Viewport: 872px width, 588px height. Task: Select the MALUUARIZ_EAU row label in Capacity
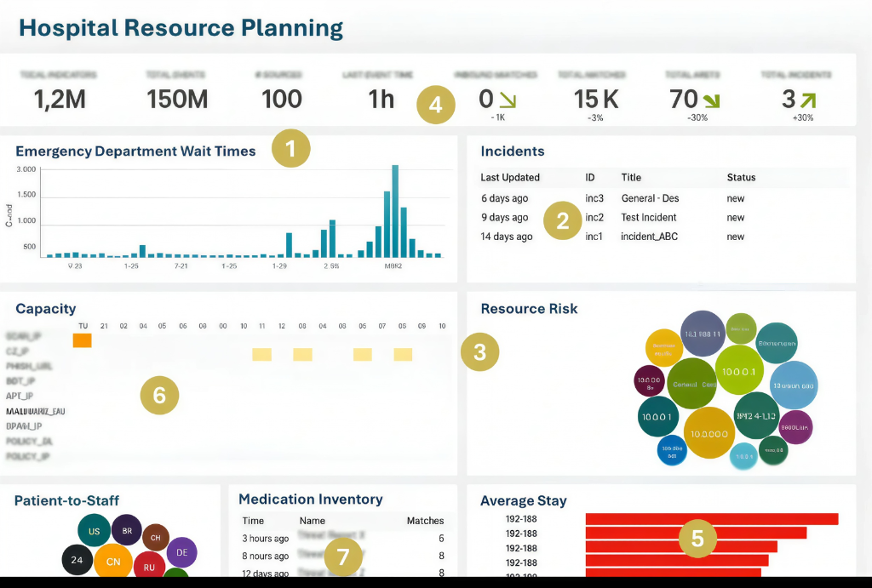tap(36, 411)
